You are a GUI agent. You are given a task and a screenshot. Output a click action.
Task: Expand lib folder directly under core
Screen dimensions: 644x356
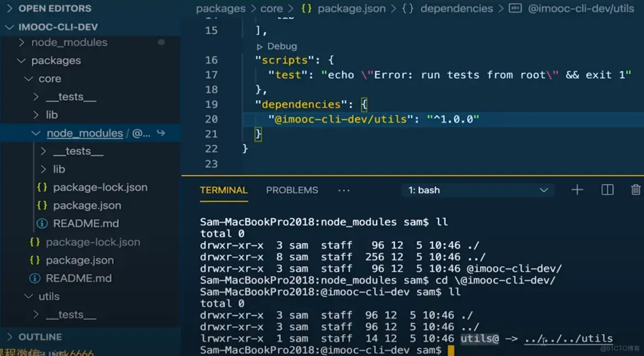(52, 115)
